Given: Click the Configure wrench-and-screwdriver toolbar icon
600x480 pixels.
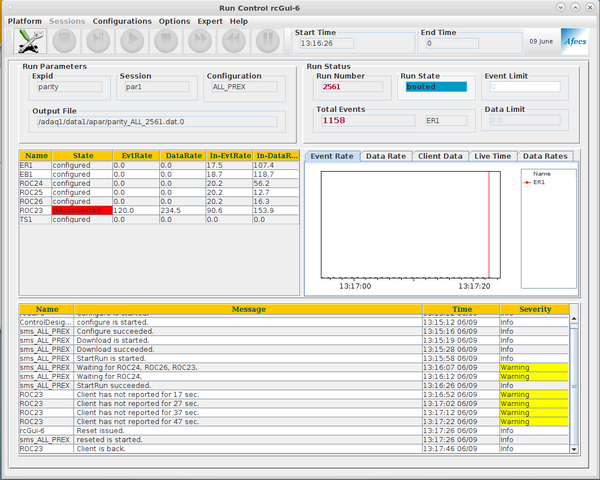Looking at the screenshot, I should click(30, 41).
